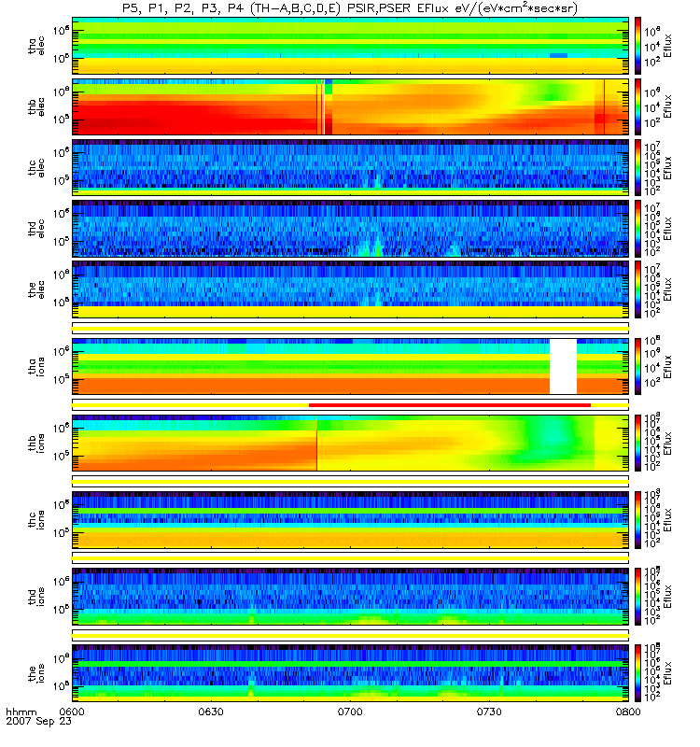Image resolution: width=700 pixels, height=747 pixels.
Task: Select the the elec spectrogram panel
Action: (x=350, y=289)
